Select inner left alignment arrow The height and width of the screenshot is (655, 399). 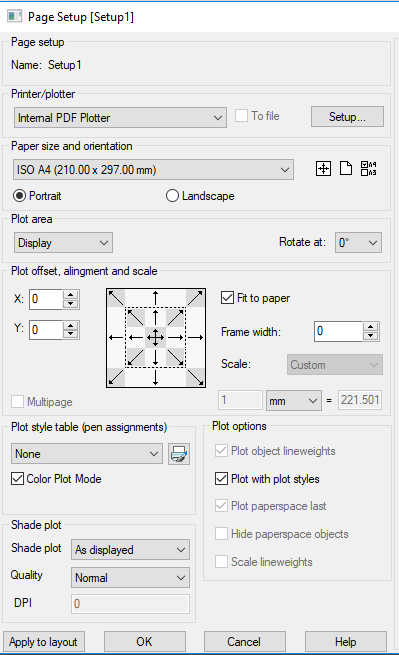pos(135,338)
